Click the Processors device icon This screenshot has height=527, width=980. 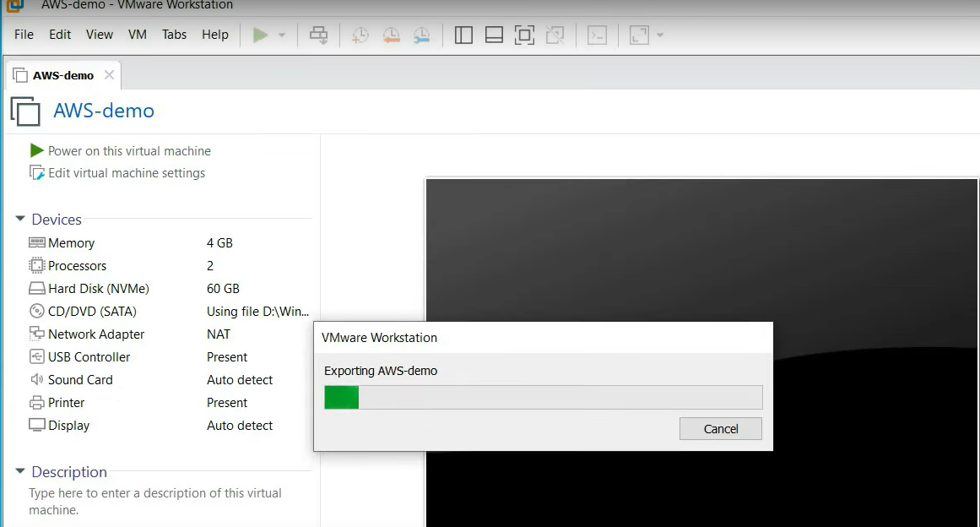[x=37, y=266]
